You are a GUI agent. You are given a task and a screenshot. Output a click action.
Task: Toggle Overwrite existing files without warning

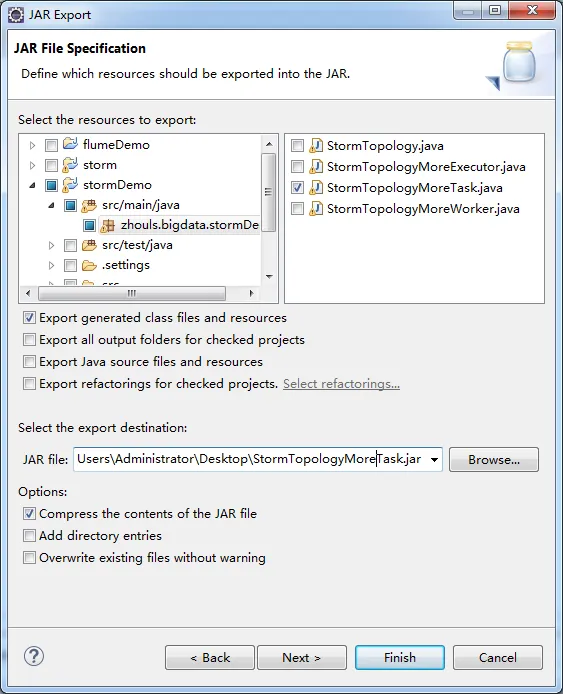tap(29, 557)
